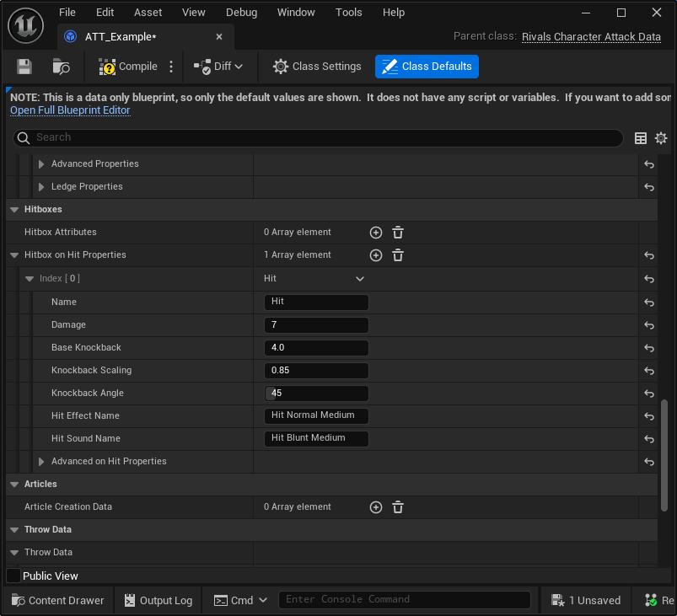Add element to Article Creation Data
This screenshot has height=616, width=677.
pyautogui.click(x=376, y=507)
